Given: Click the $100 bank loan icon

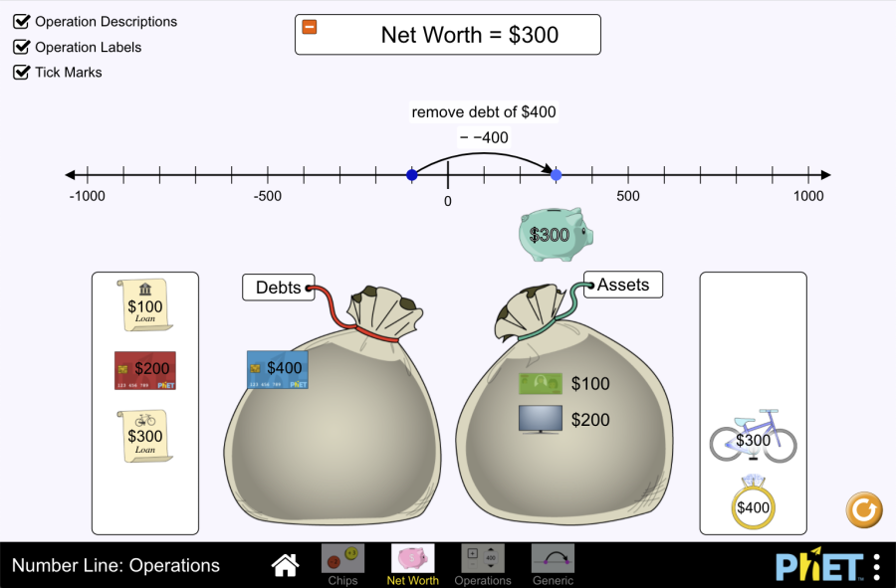Looking at the screenshot, I should 145,302.
